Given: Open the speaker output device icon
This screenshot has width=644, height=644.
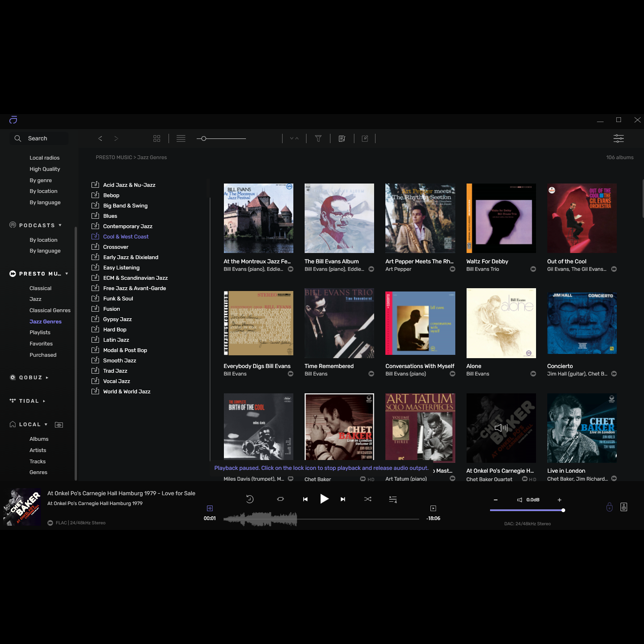Looking at the screenshot, I should coord(624,507).
